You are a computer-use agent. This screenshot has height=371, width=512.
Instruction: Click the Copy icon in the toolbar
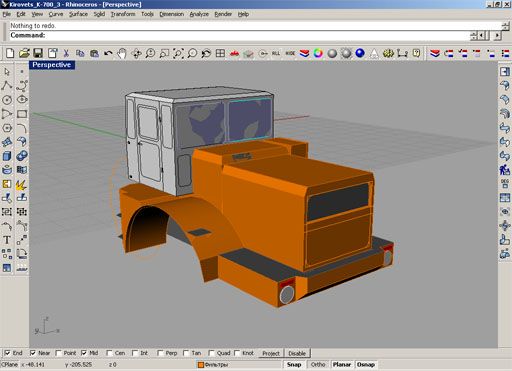point(80,53)
